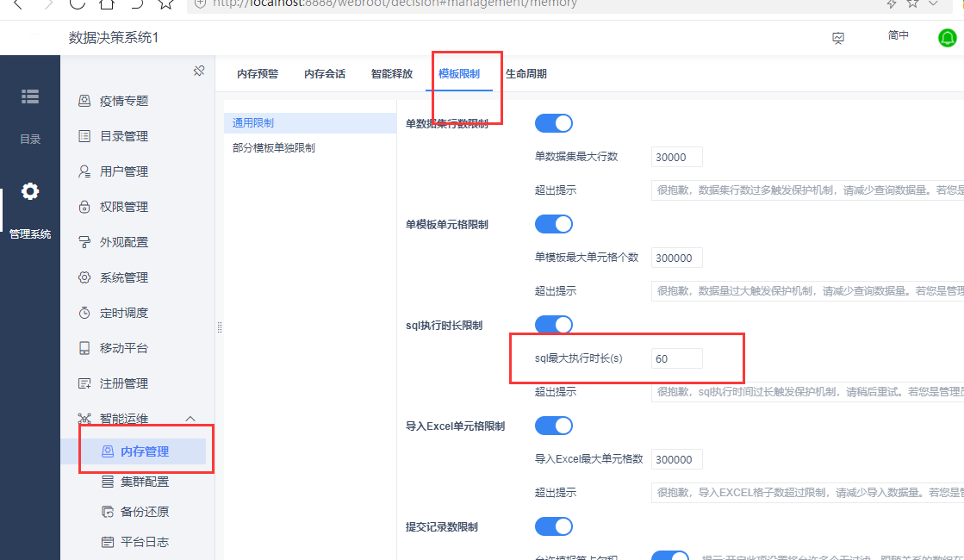Click the browser undo-close arrow icon
The height and width of the screenshot is (560, 964).
pyautogui.click(x=136, y=3)
